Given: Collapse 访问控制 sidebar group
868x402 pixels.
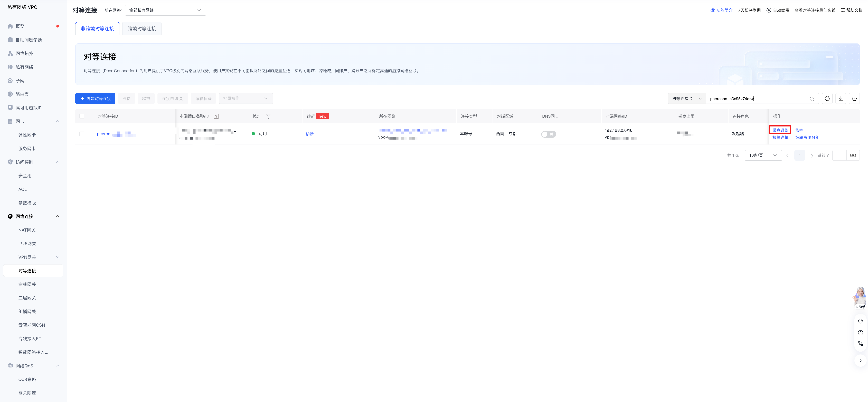Looking at the screenshot, I should click(58, 162).
